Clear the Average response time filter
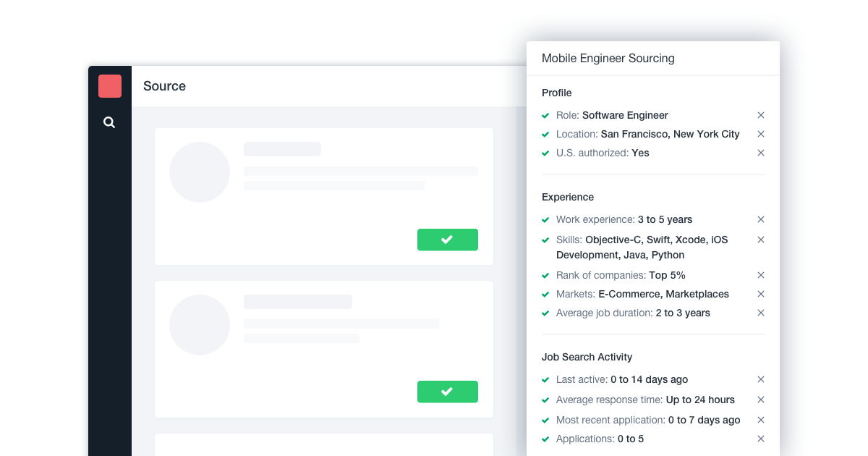This screenshot has width=868, height=456. (760, 400)
